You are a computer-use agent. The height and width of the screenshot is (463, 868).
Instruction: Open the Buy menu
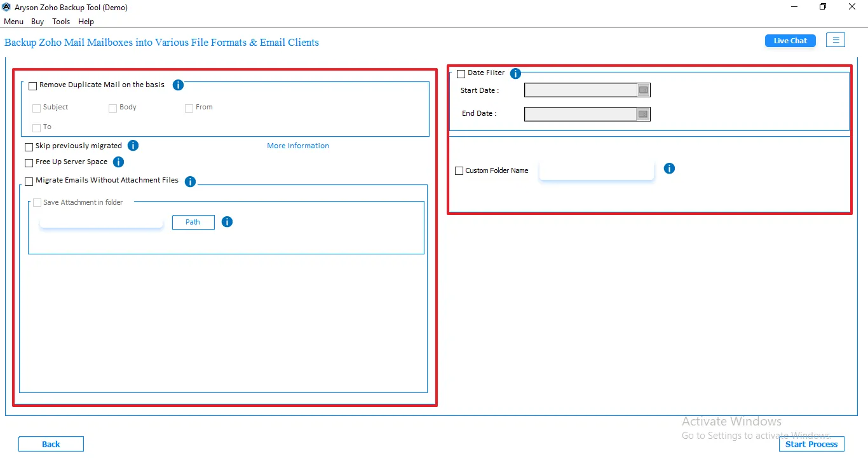pyautogui.click(x=37, y=22)
